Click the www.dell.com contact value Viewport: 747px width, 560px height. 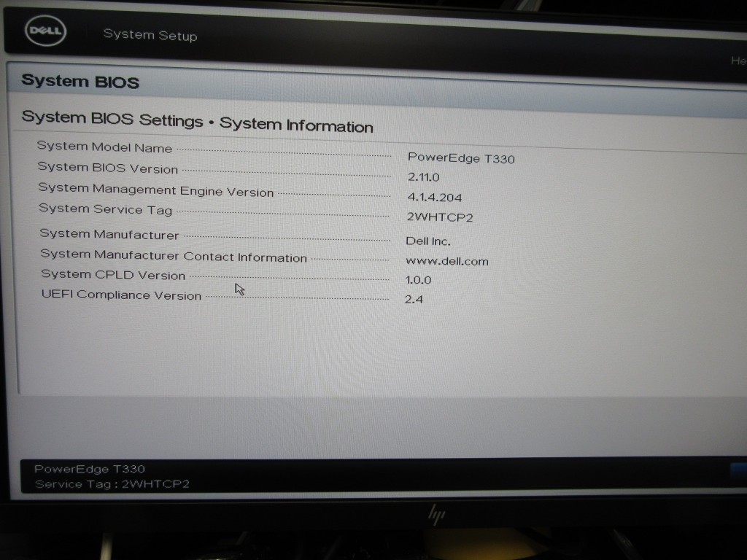pos(447,261)
